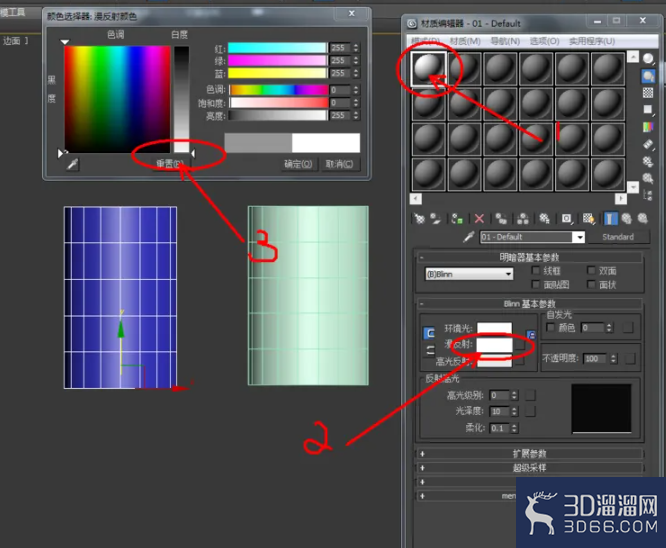
Task: Click eyedropper in color selector dialog
Action: coord(73,164)
